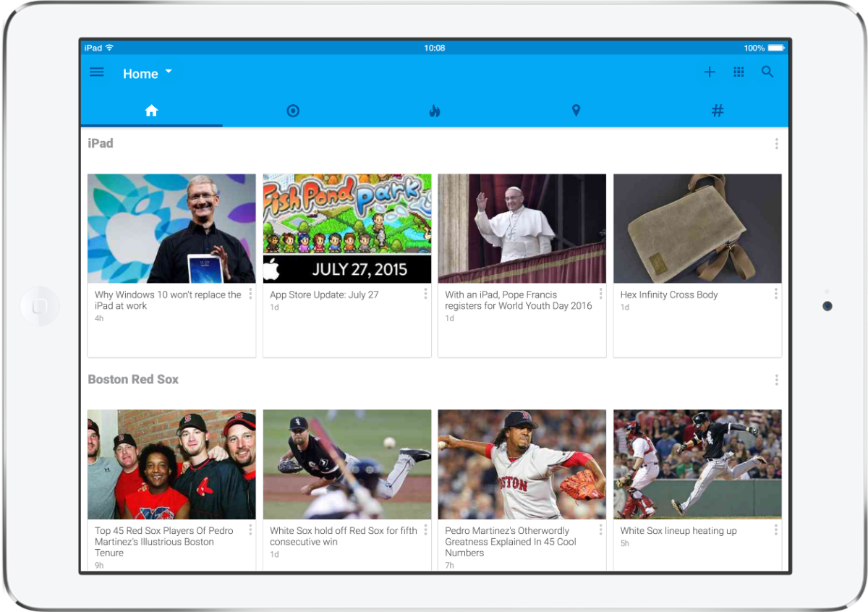Open search with magnifier icon

767,72
